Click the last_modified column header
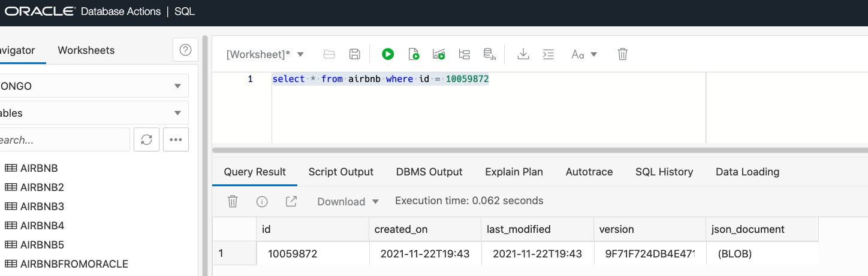Screen dimensions: 868x276 (537, 229)
